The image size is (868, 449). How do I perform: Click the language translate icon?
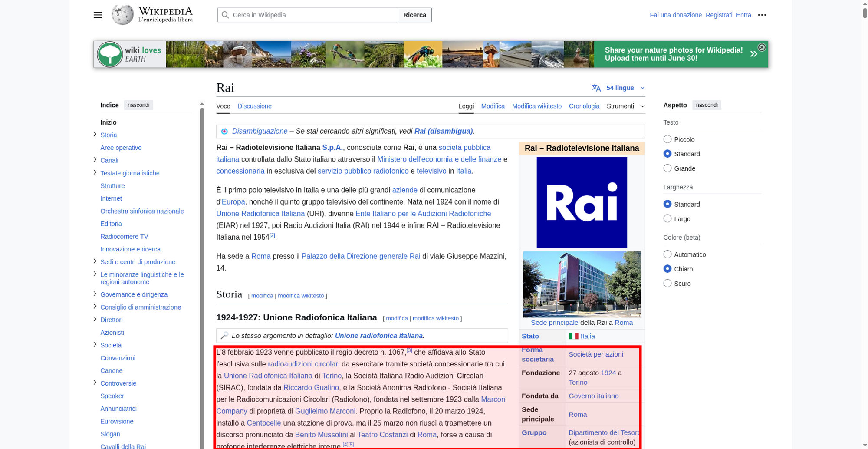pos(596,88)
